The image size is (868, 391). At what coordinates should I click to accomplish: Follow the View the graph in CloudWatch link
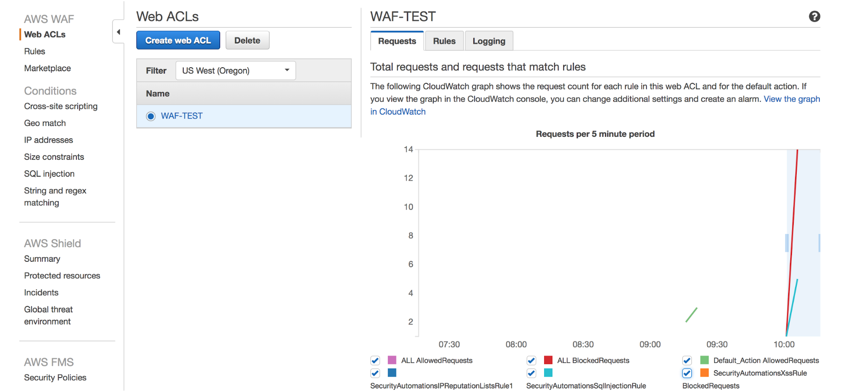pos(791,99)
